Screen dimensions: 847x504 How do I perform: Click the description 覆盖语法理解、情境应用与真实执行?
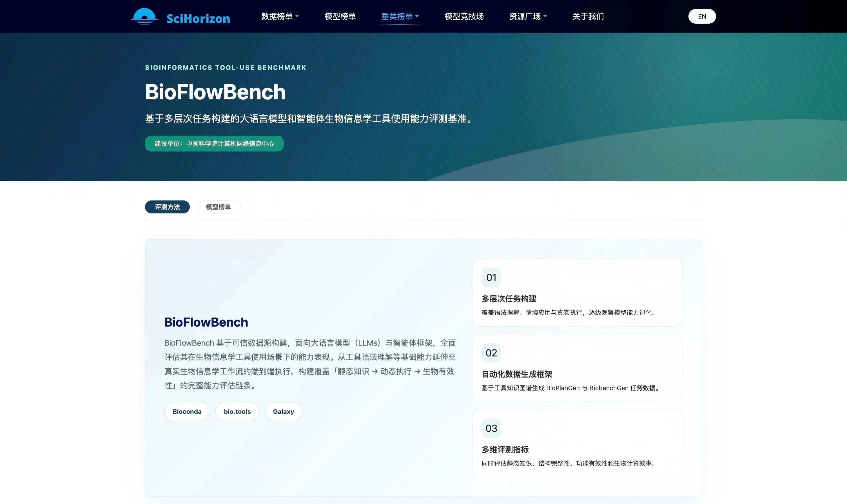pyautogui.click(x=570, y=313)
